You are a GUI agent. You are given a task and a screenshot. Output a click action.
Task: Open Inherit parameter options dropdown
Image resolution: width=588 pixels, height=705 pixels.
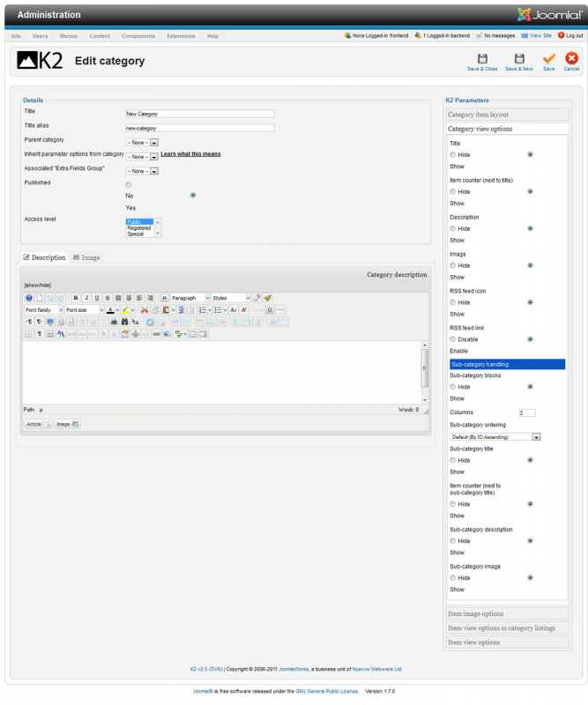(142, 157)
